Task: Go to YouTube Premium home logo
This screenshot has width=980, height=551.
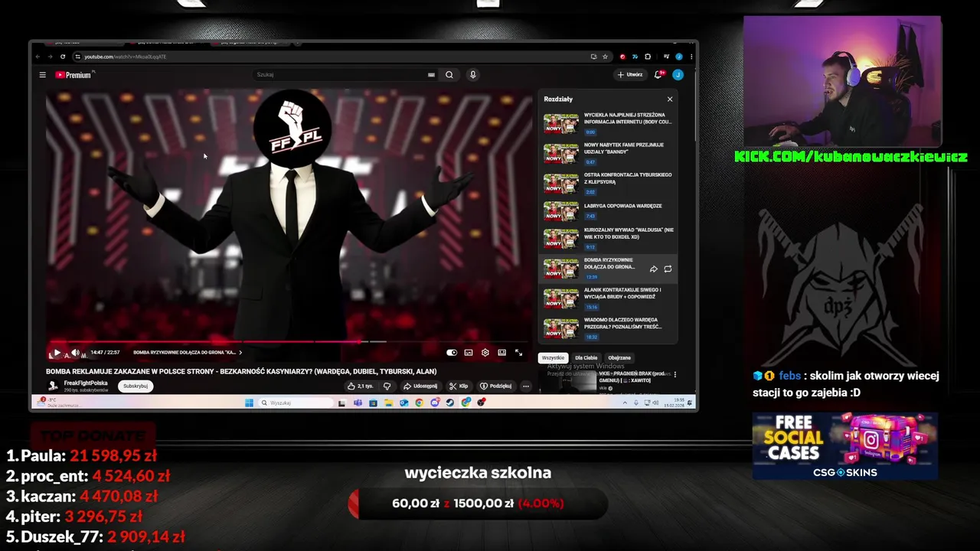Action: (73, 75)
